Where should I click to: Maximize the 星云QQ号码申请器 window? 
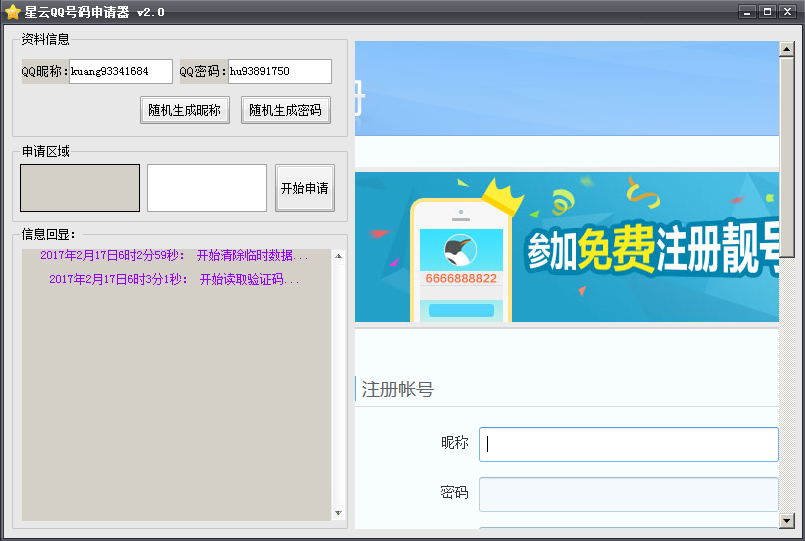[x=767, y=11]
